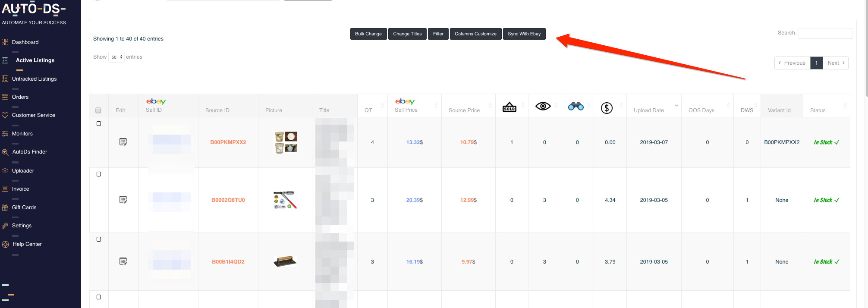Open Orders in the sidebar

20,97
